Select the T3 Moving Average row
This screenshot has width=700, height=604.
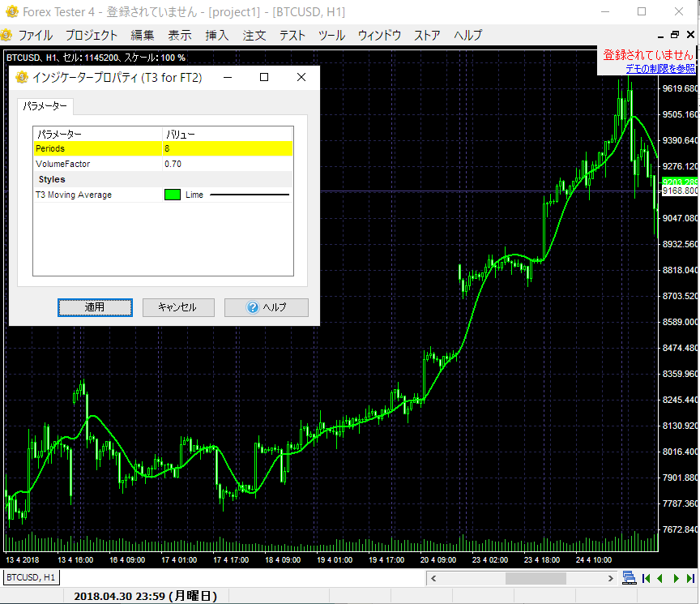click(164, 195)
